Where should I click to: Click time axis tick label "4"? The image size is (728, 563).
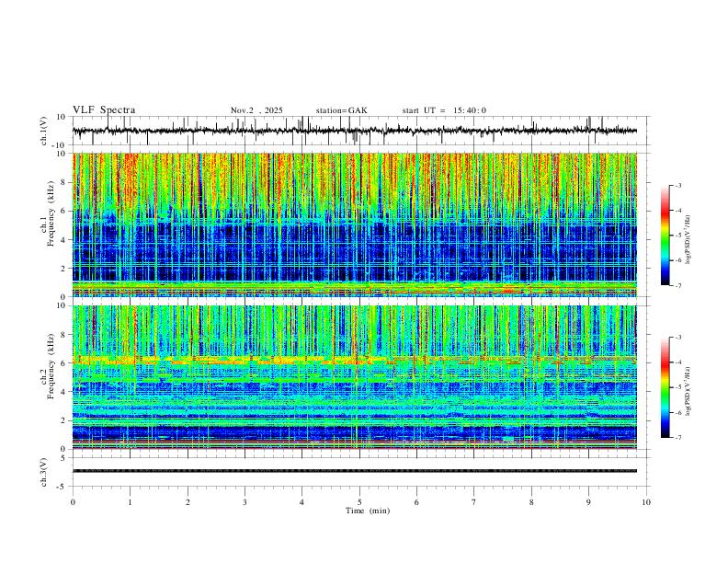coord(301,502)
